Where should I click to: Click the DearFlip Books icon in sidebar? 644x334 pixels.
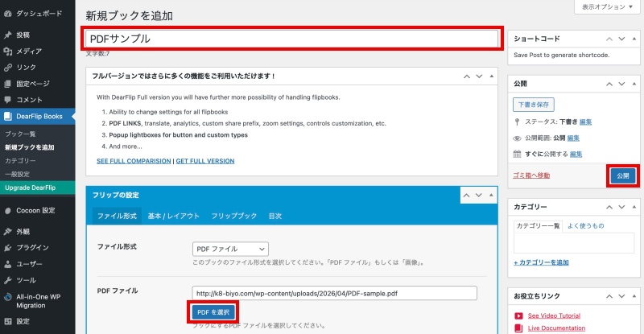tap(7, 117)
